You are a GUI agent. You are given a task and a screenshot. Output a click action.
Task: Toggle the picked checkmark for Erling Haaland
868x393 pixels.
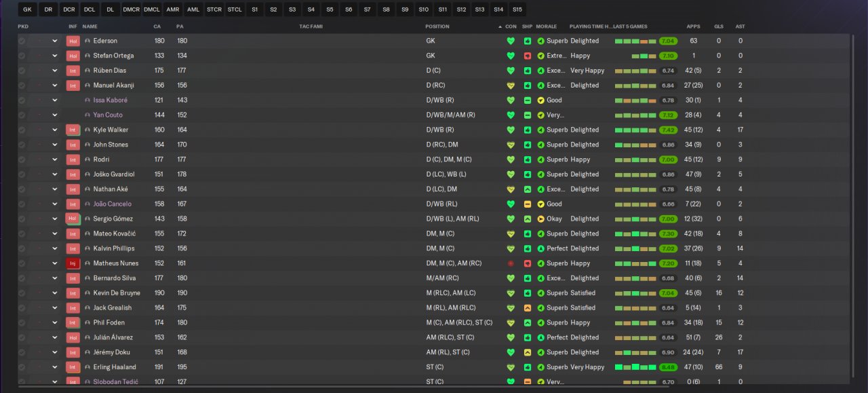click(22, 367)
